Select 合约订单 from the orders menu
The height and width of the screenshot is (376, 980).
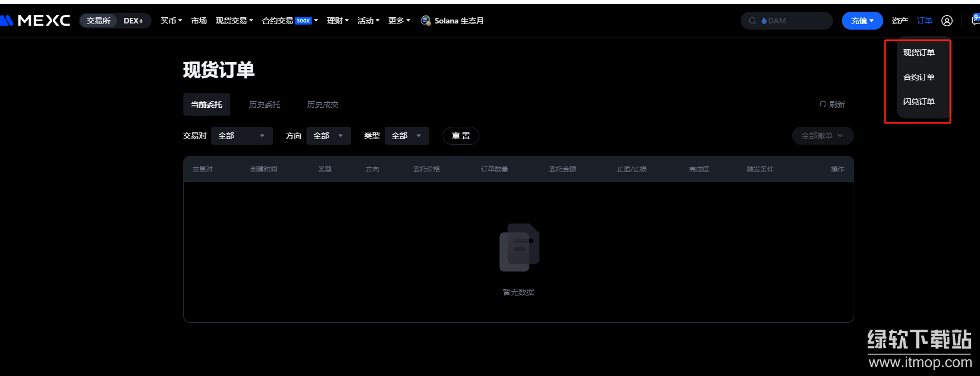[x=919, y=77]
